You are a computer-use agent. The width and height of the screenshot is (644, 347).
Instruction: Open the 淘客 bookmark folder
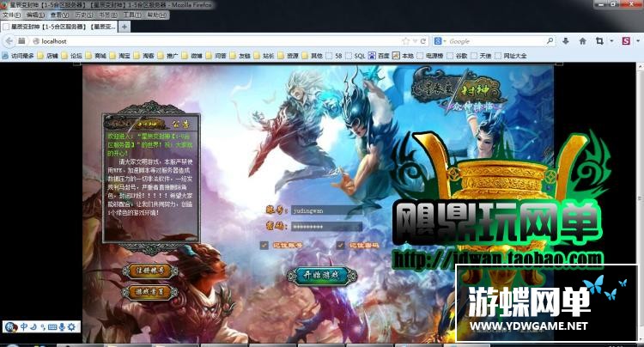click(x=144, y=56)
